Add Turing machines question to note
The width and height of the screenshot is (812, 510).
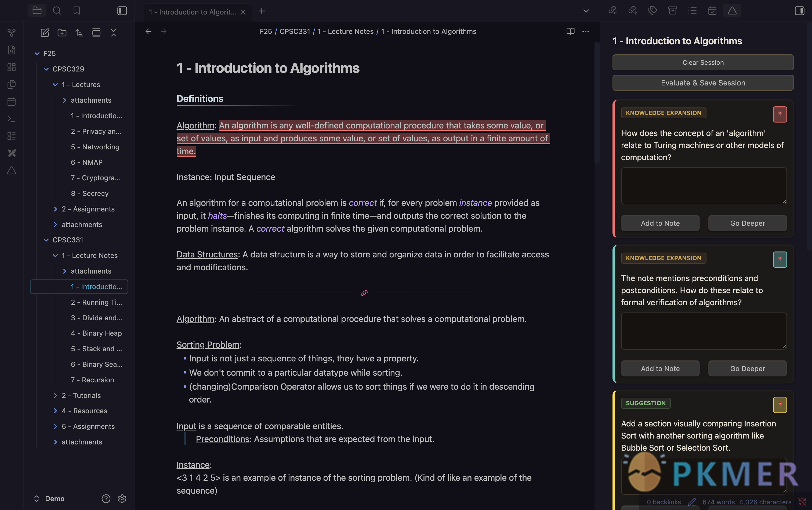(660, 223)
